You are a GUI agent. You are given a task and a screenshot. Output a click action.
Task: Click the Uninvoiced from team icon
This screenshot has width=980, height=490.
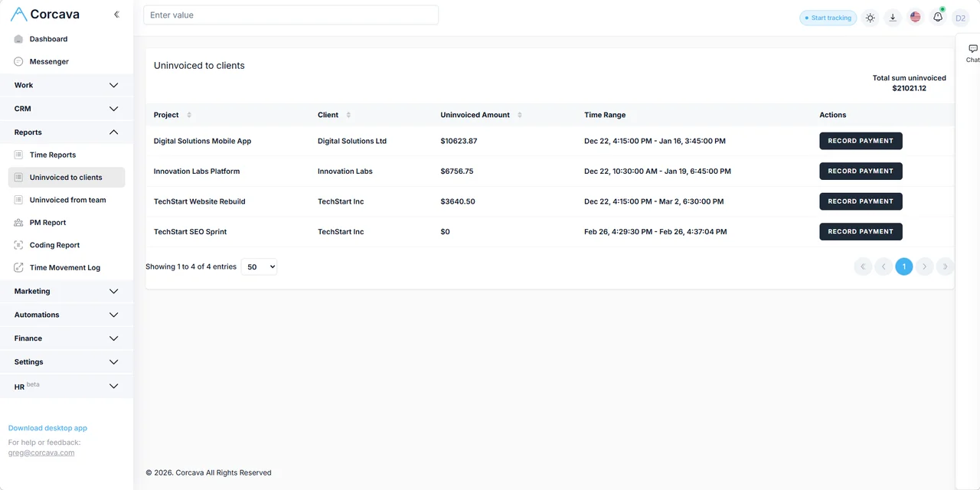click(18, 200)
